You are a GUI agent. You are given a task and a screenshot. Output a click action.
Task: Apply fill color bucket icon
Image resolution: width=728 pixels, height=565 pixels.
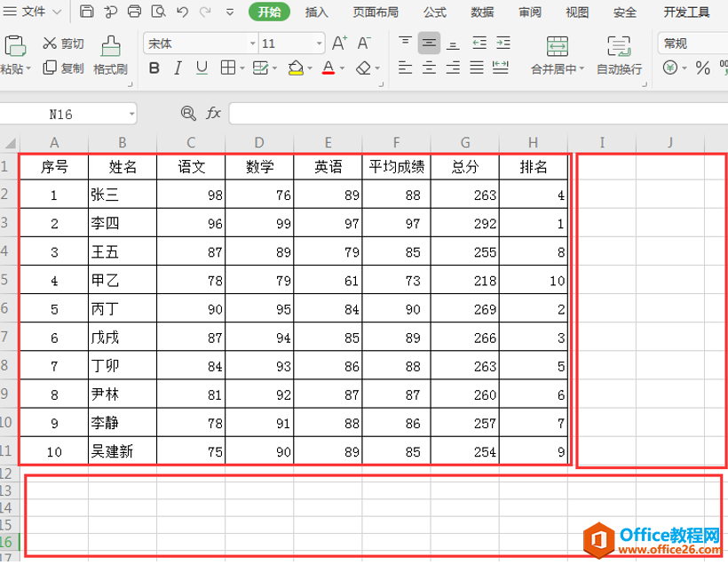[296, 68]
